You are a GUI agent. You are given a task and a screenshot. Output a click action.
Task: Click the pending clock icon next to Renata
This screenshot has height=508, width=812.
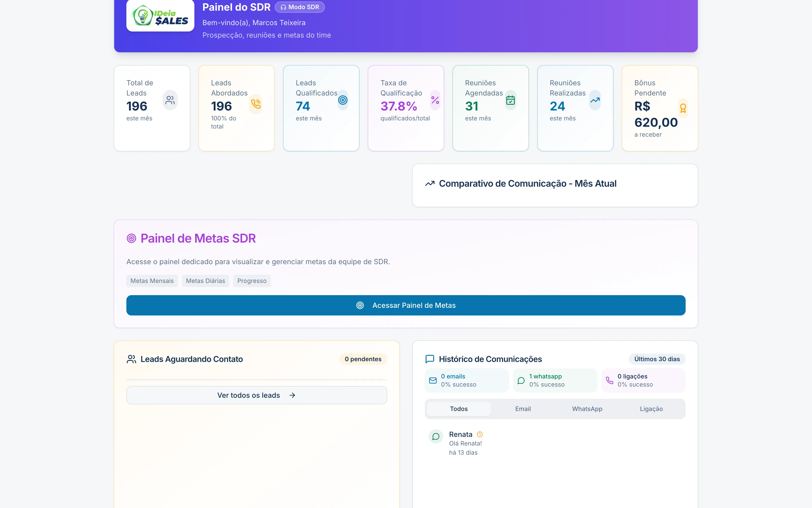point(480,434)
